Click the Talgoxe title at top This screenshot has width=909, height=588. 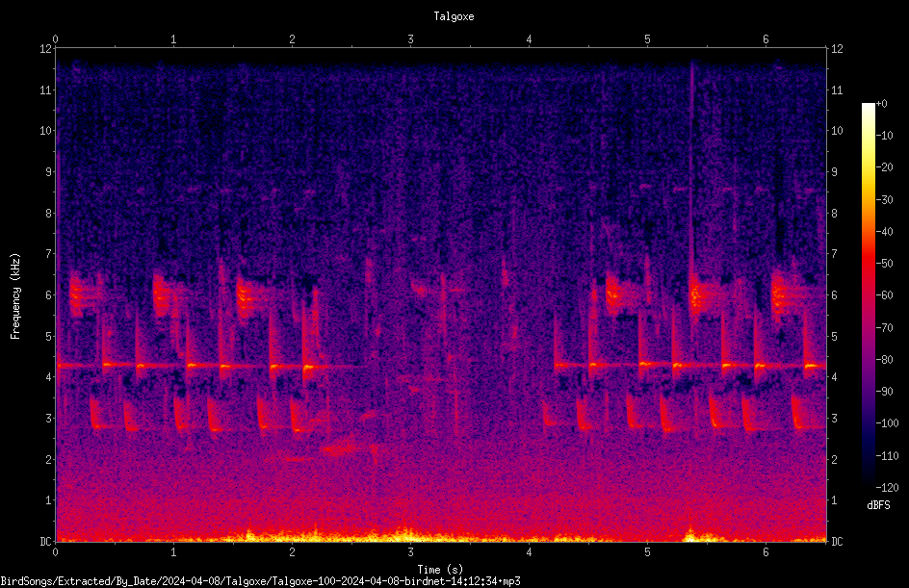[x=454, y=16]
